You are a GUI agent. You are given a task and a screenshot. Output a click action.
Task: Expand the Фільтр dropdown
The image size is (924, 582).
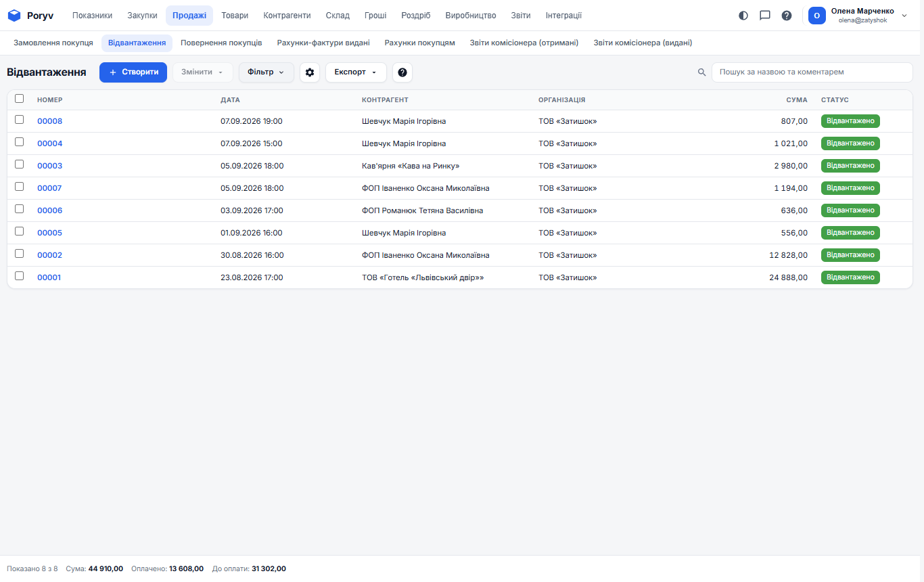tap(267, 72)
